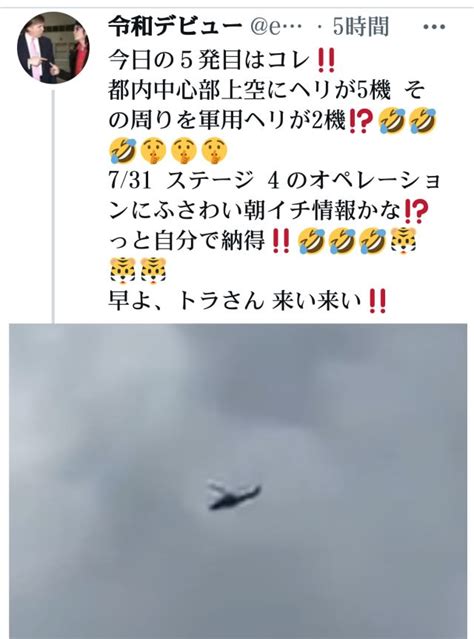
Task: Click the 7/31 ステージ 4 text line
Action: point(274,181)
